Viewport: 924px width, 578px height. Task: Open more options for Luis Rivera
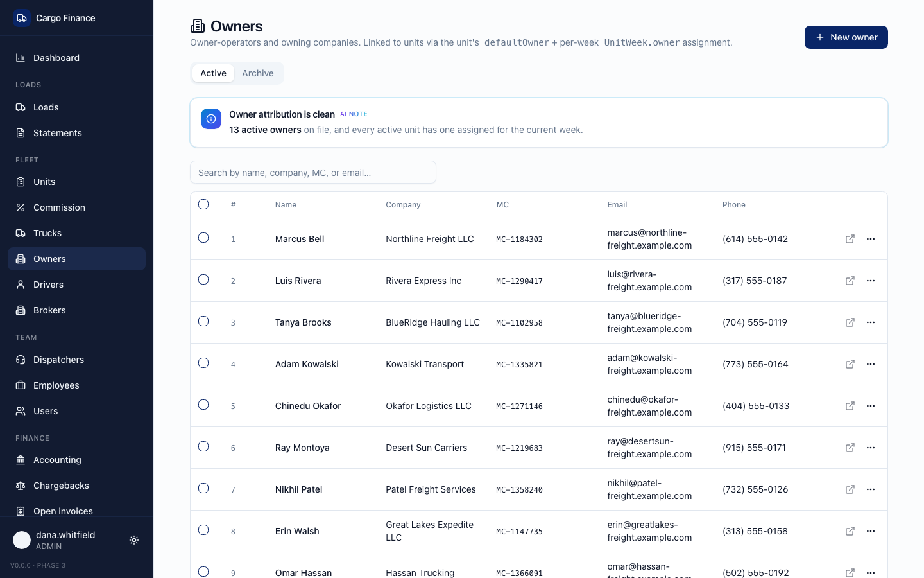pyautogui.click(x=871, y=281)
